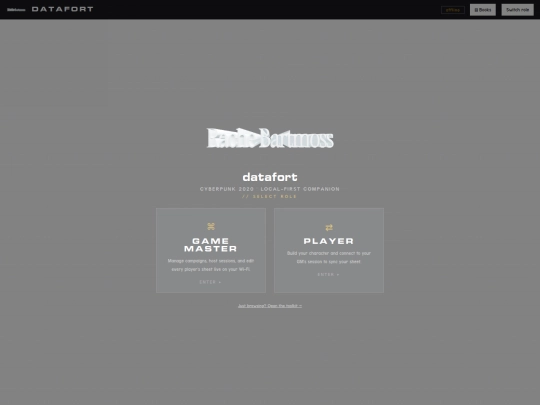The image size is (540, 405).
Task: Click the Switch role button
Action: (x=517, y=10)
